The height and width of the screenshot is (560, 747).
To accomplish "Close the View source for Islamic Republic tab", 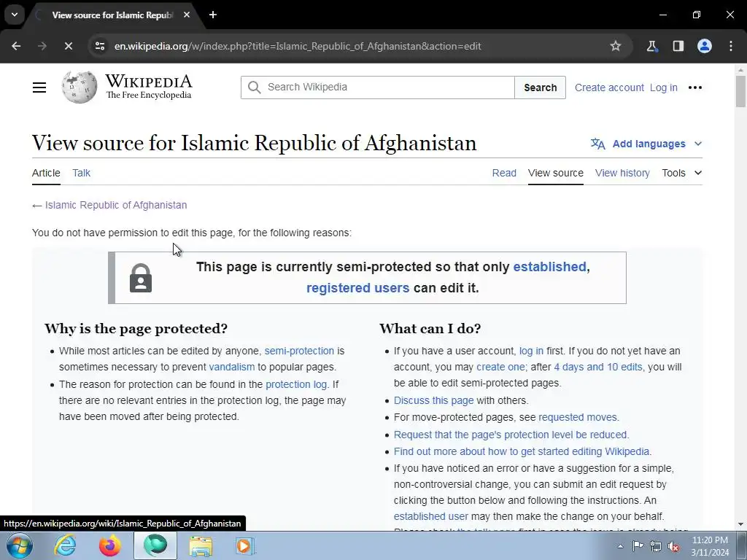I will pyautogui.click(x=187, y=15).
